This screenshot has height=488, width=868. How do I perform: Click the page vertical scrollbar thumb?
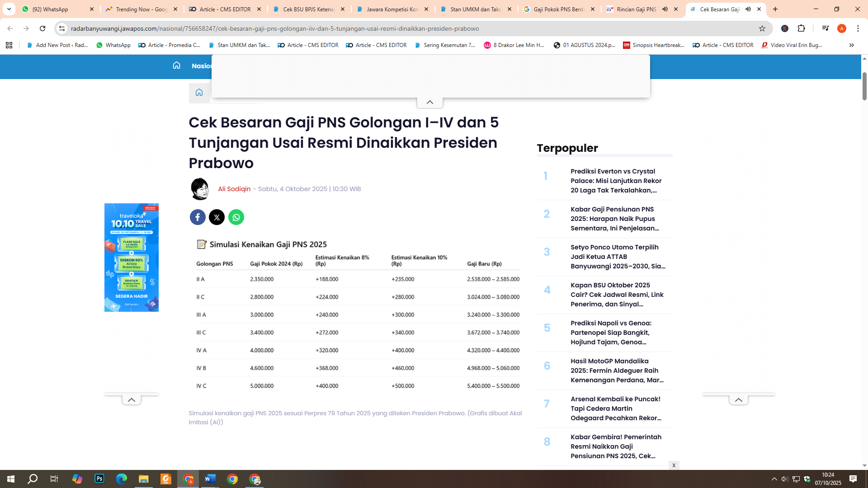point(864,86)
